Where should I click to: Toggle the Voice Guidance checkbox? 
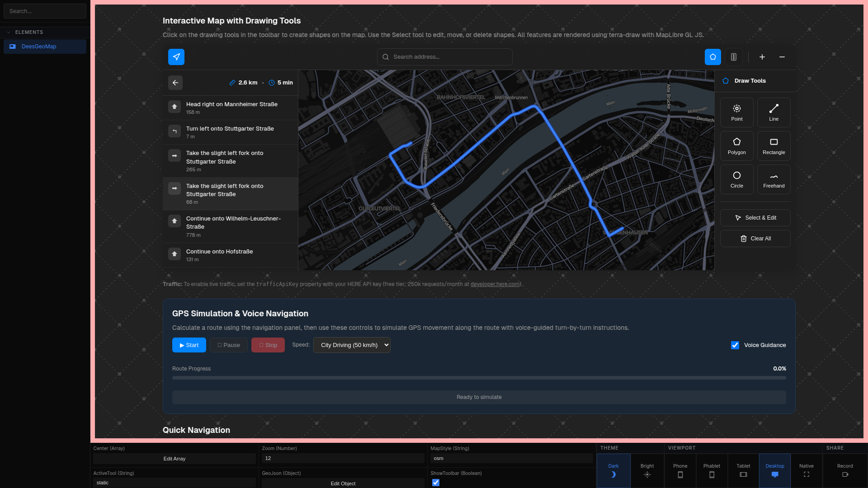[735, 345]
